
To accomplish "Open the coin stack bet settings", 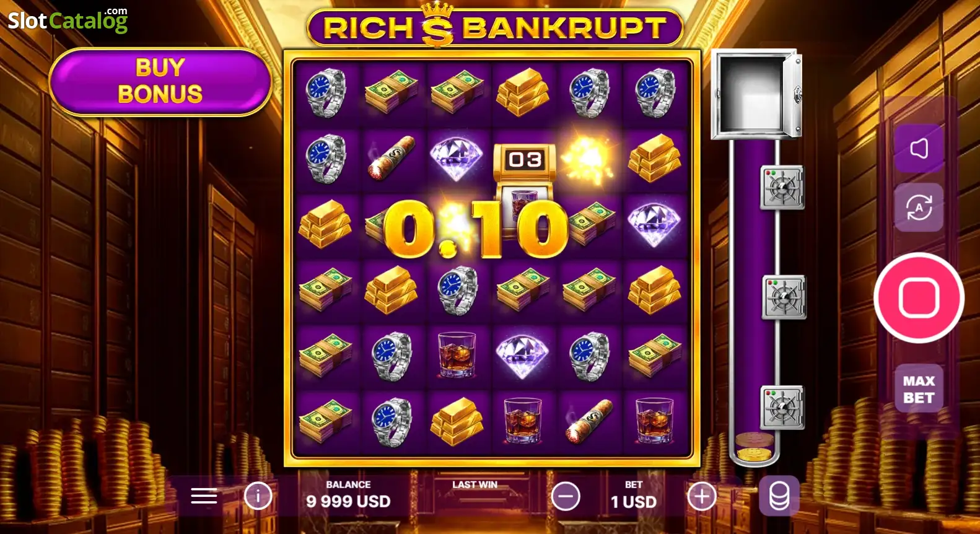I will (779, 497).
